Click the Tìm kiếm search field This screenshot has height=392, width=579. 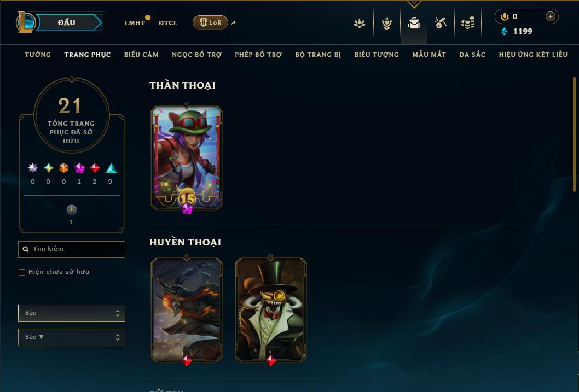[72, 249]
